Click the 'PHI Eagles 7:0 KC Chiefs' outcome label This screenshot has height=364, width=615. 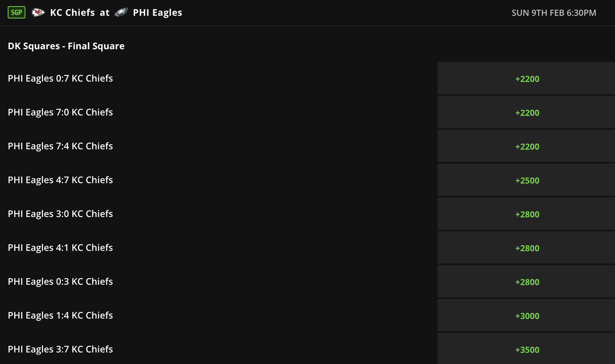click(x=60, y=112)
